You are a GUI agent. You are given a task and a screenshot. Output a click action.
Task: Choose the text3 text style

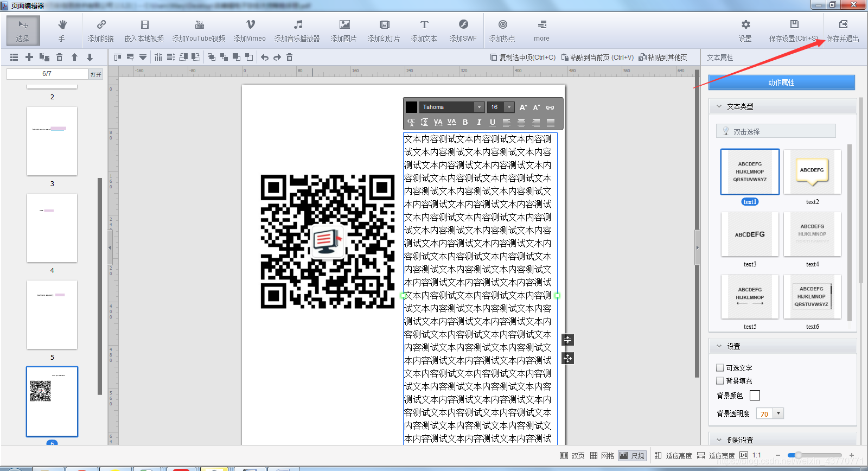coord(750,234)
